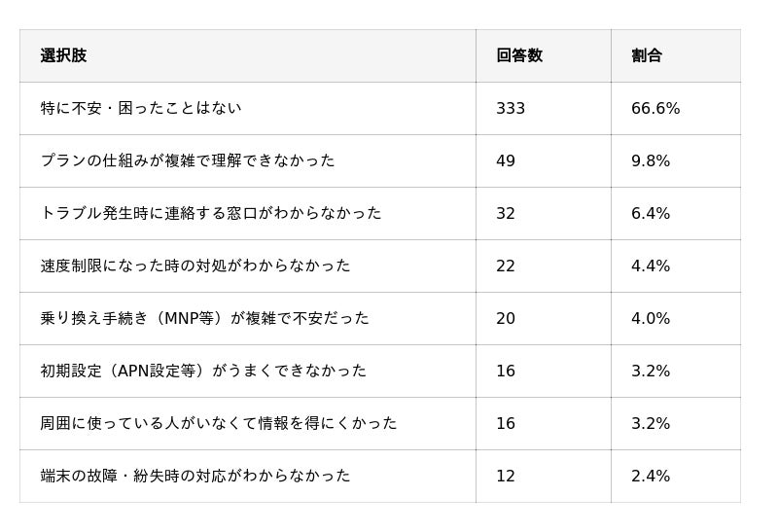The width and height of the screenshot is (778, 532).
Task: Select the 端末の故障・紛失時の対応がわからなかった cell
Action: (195, 477)
